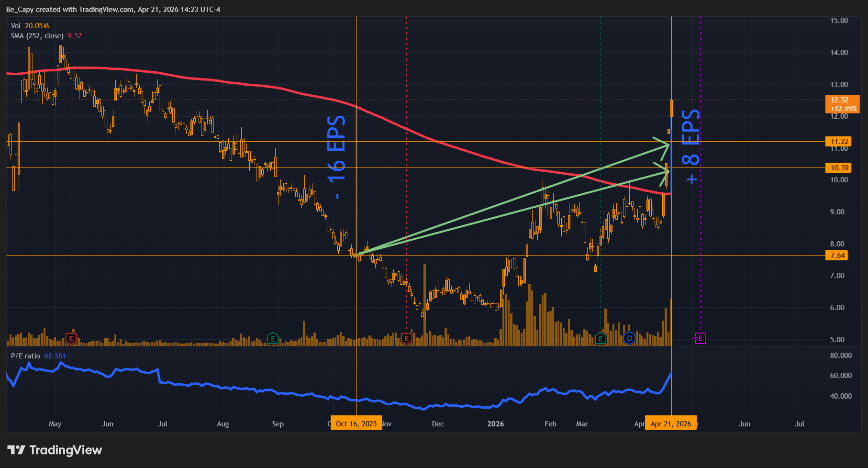This screenshot has width=868, height=468.
Task: Click the 6.00 price axis label
Action: (x=837, y=308)
